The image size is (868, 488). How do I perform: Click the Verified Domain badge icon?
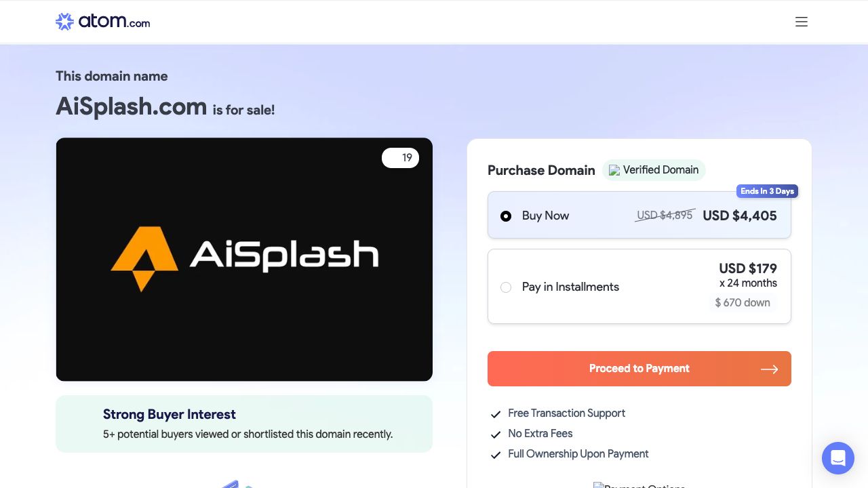pyautogui.click(x=614, y=170)
